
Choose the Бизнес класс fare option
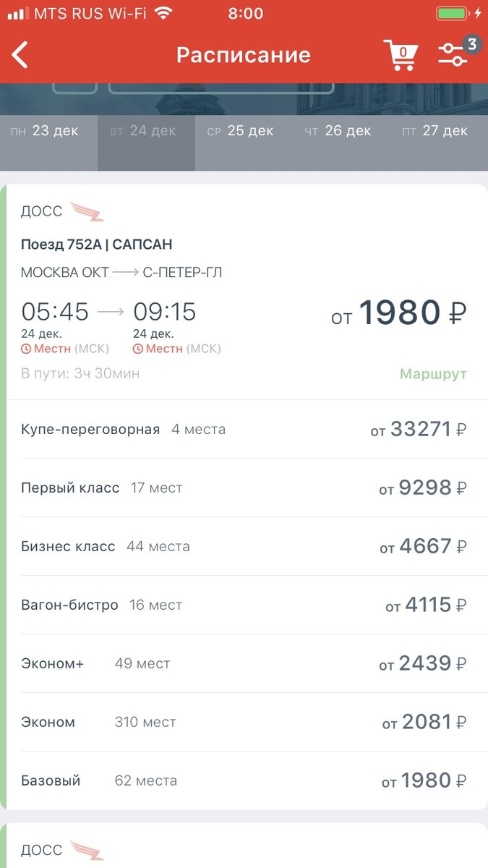point(244,546)
